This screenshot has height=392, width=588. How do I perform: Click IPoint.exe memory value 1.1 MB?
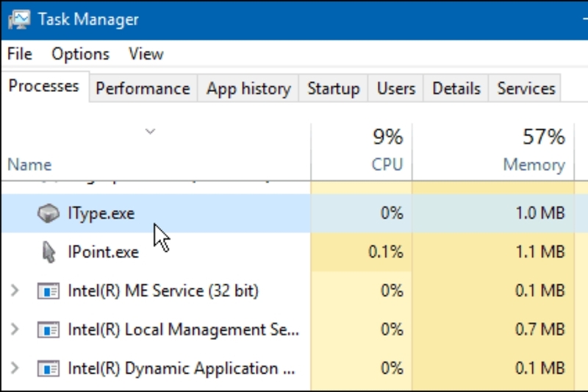pyautogui.click(x=540, y=252)
